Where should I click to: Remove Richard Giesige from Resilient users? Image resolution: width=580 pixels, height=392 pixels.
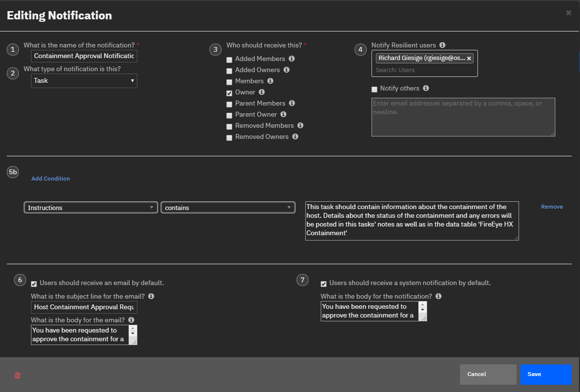pos(469,58)
